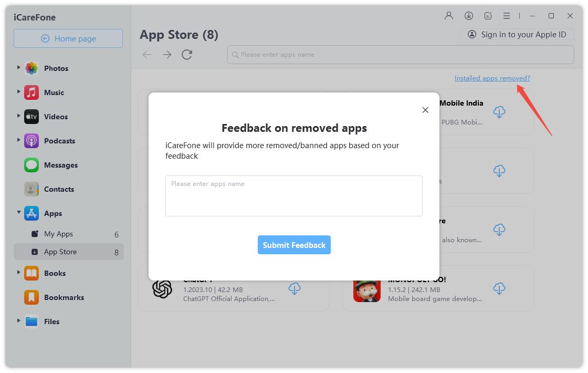Open the downloads icon in title bar

tap(469, 16)
